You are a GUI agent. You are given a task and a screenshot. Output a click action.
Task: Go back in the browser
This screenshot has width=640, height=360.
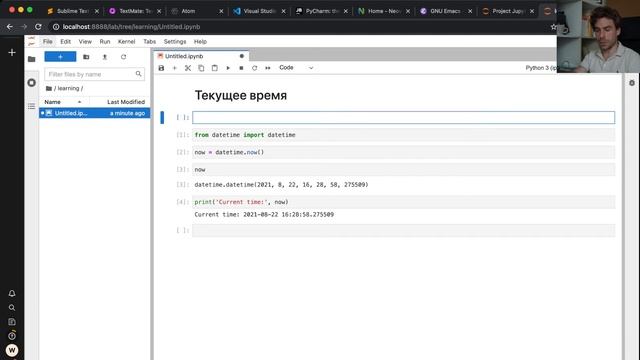10,27
